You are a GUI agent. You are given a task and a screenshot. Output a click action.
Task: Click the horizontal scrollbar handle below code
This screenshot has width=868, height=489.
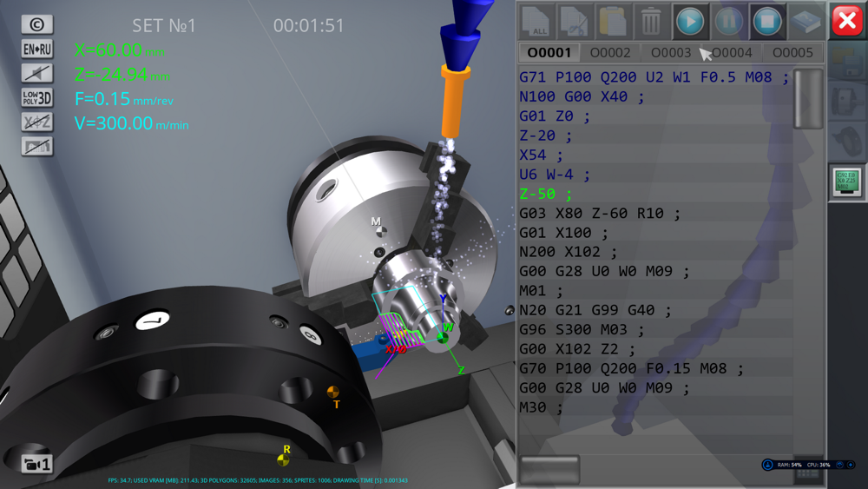pyautogui.click(x=549, y=470)
